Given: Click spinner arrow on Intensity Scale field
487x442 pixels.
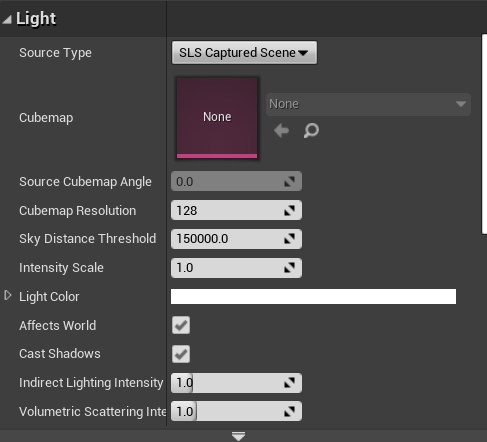Looking at the screenshot, I should coord(289,268).
